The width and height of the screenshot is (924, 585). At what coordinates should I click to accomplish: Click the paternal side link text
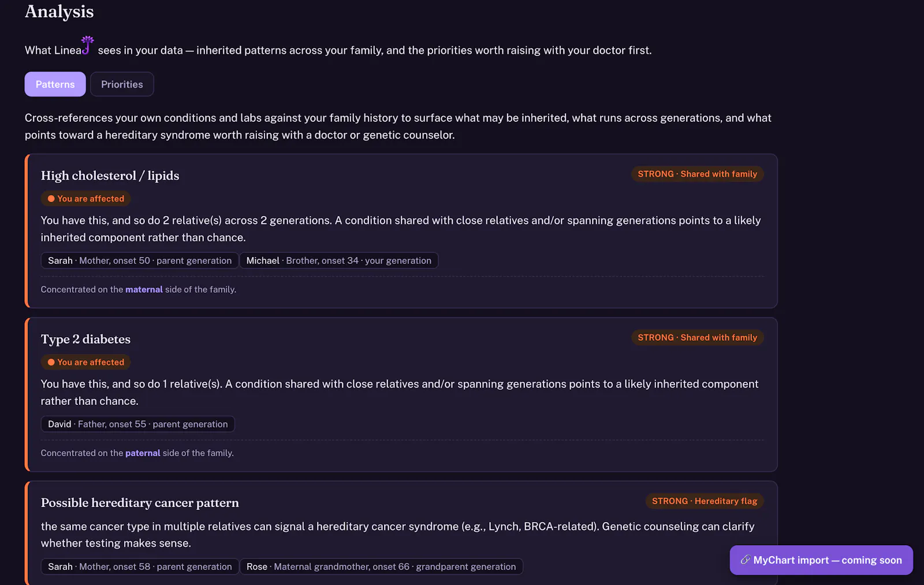point(143,453)
